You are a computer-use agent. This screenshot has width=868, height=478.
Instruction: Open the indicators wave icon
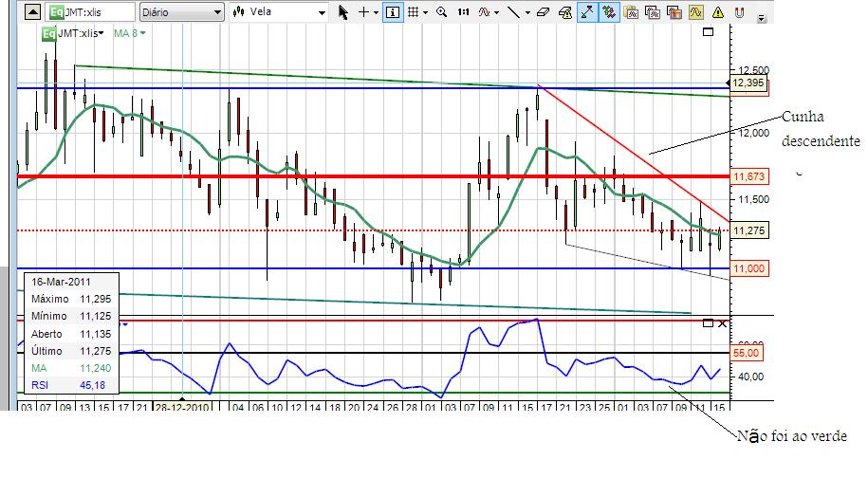[485, 12]
